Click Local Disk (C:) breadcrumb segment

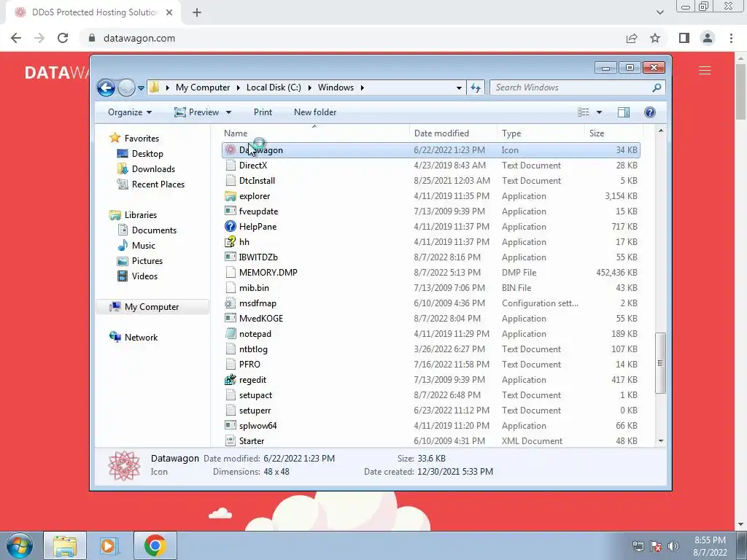[274, 87]
